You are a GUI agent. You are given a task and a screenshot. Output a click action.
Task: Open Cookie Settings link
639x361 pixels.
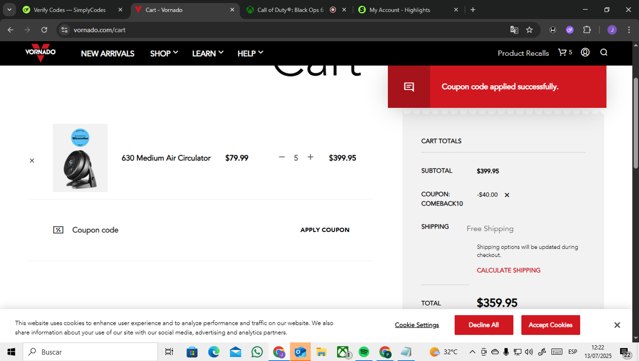[x=416, y=325]
